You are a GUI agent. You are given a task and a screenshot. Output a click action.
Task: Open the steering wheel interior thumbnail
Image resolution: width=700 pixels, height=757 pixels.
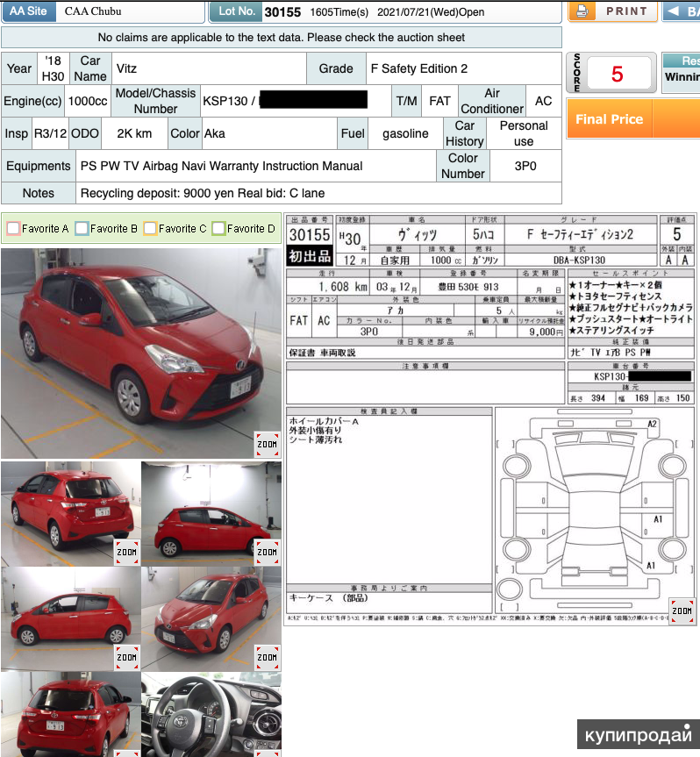[211, 714]
